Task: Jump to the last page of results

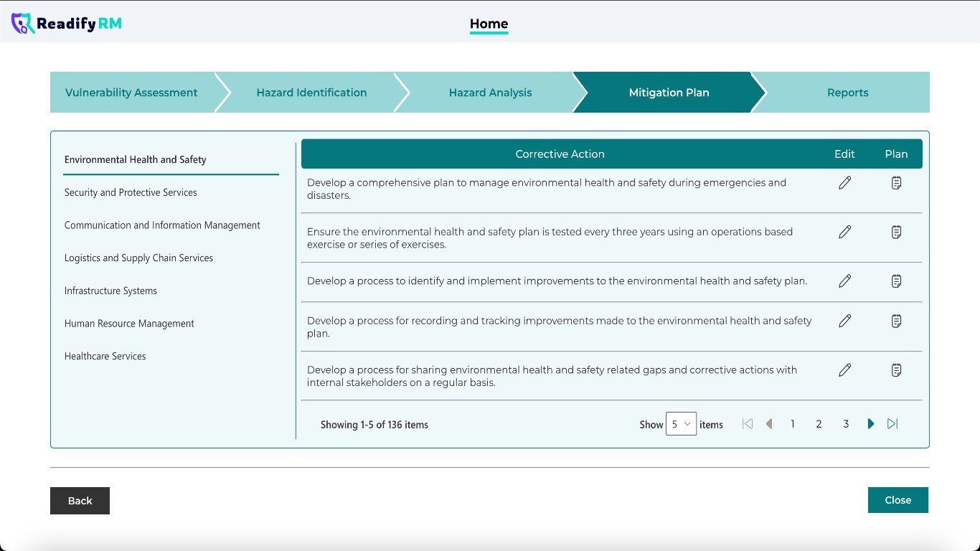Action: [892, 424]
